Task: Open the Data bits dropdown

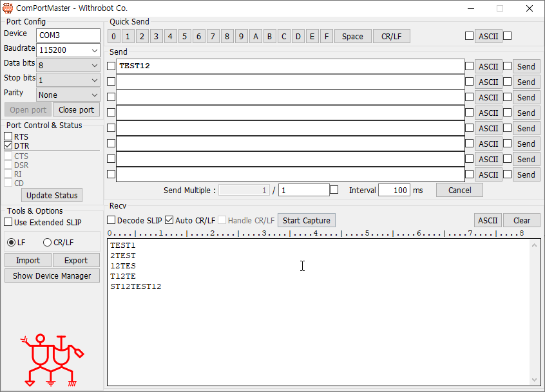Action: pyautogui.click(x=94, y=65)
